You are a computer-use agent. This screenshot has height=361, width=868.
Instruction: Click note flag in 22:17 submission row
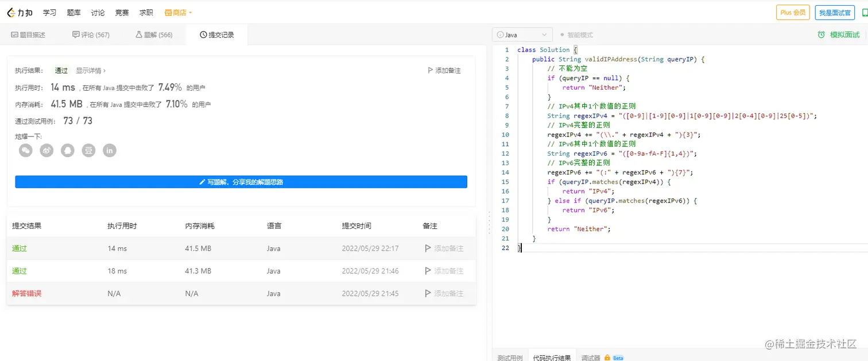coord(427,249)
